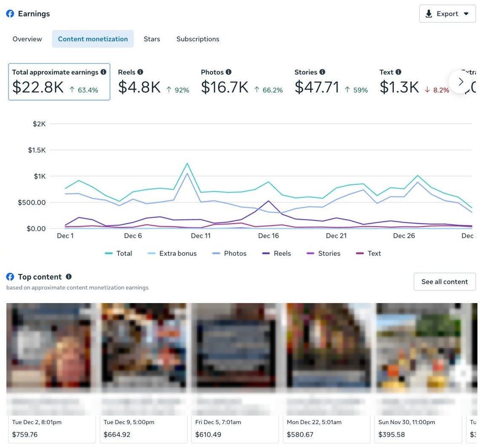Click the Facebook icon beside Top content heading
This screenshot has width=480, height=448.
pos(10,276)
